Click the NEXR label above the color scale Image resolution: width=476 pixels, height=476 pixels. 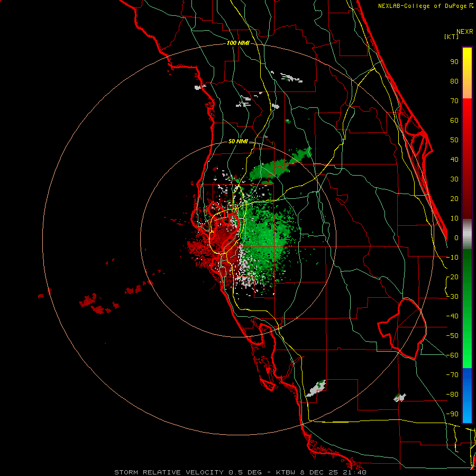[464, 32]
